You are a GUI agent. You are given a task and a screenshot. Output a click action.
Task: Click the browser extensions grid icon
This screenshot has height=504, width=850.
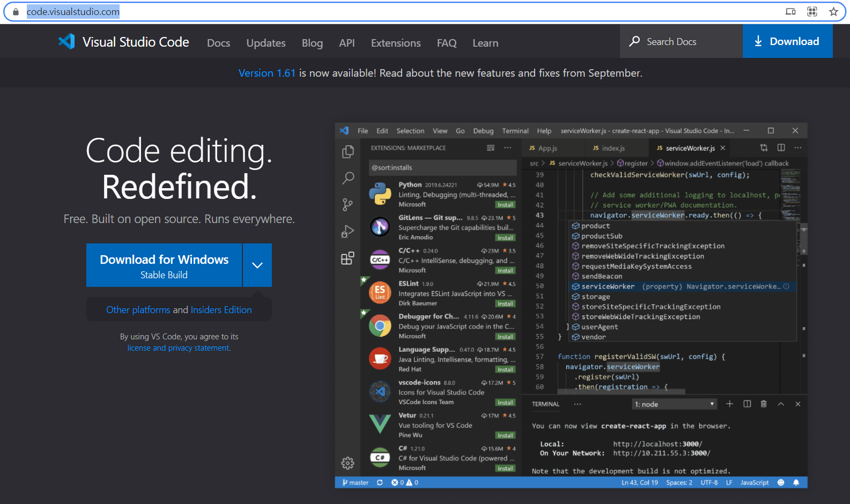tap(812, 11)
